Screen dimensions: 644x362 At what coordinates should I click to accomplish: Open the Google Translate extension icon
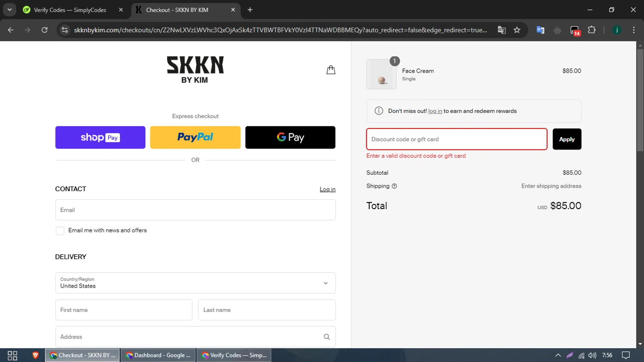[541, 30]
